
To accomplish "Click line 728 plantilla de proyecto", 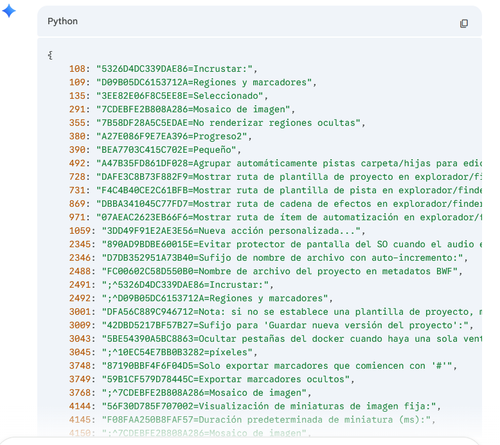I will pos(275,177).
